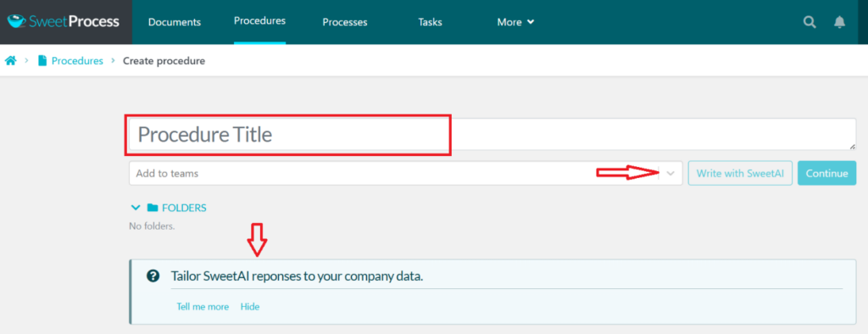Click the SweetProcess logo
Screen dimensions: 868x334
(63, 21)
